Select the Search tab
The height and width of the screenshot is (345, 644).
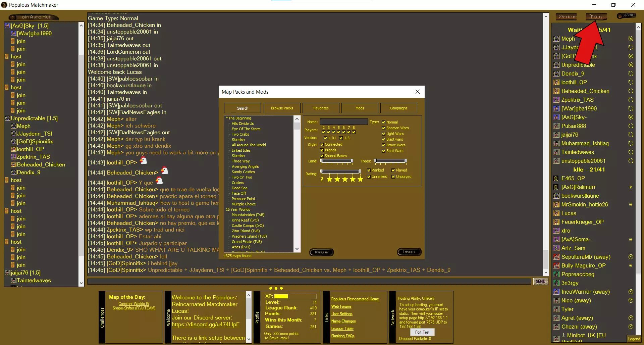(243, 108)
